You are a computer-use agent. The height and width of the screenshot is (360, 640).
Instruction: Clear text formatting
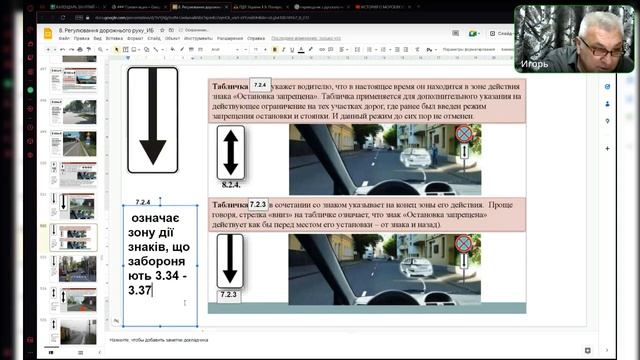(417, 49)
